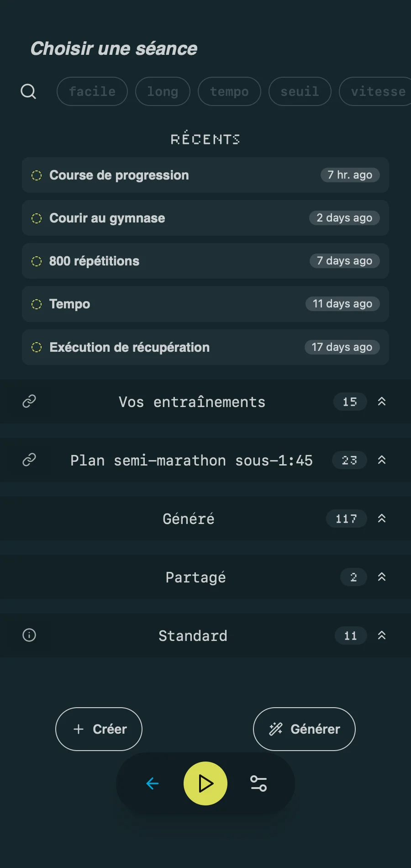Collapse the Vos entraînements section
The width and height of the screenshot is (411, 868).
(x=382, y=402)
